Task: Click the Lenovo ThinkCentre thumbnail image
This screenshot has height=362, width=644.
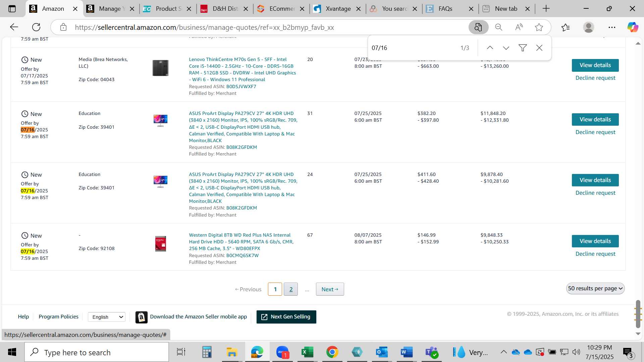Action: (x=160, y=68)
